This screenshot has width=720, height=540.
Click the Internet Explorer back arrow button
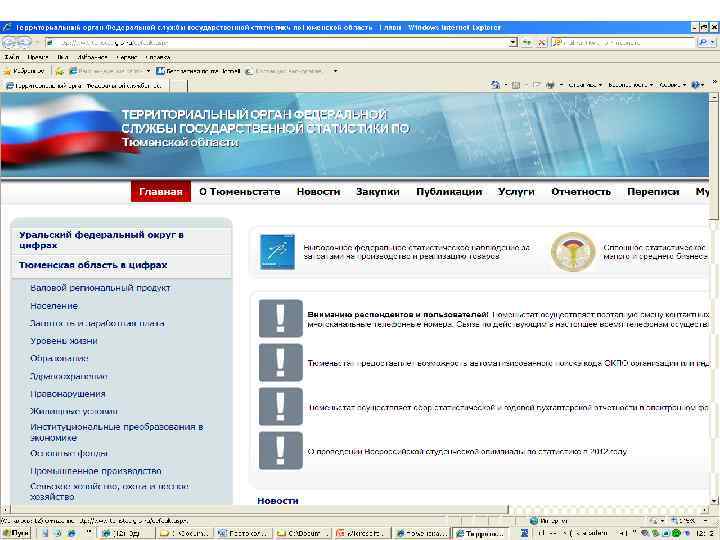point(10,43)
